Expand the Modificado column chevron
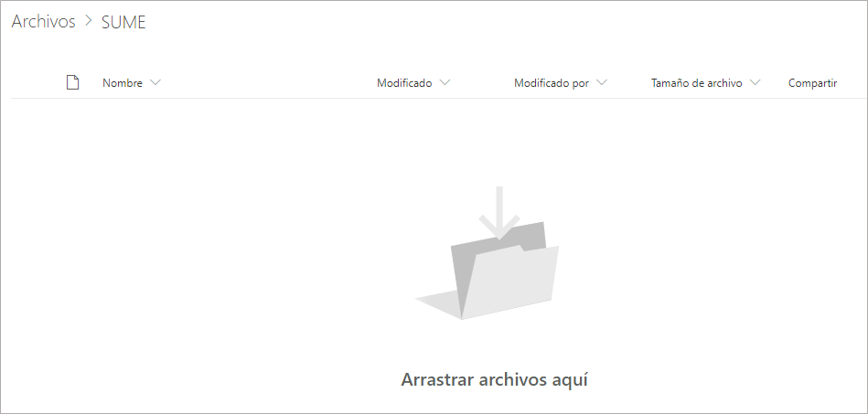 pyautogui.click(x=445, y=82)
